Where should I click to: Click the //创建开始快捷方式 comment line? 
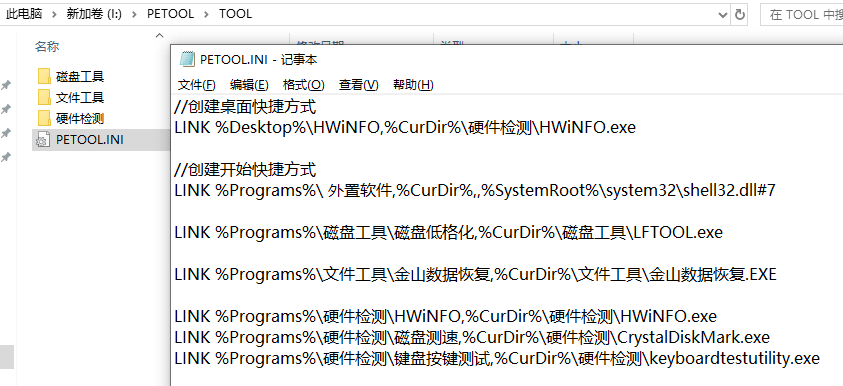click(x=245, y=170)
